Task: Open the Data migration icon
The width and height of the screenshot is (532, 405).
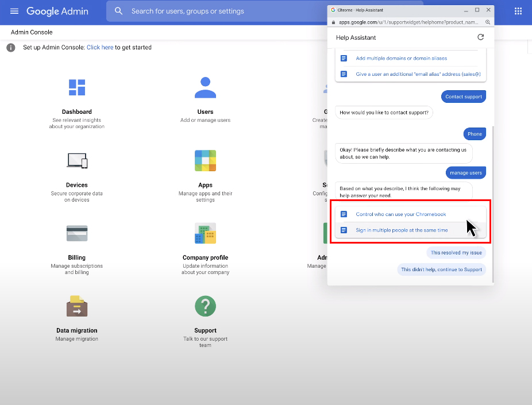Action: coord(77,306)
